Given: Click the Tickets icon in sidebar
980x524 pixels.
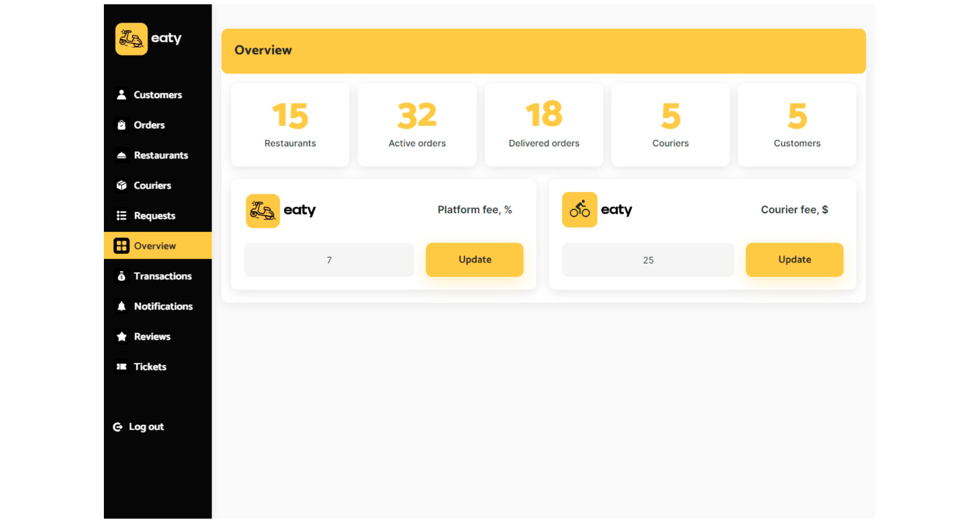Looking at the screenshot, I should 122,366.
